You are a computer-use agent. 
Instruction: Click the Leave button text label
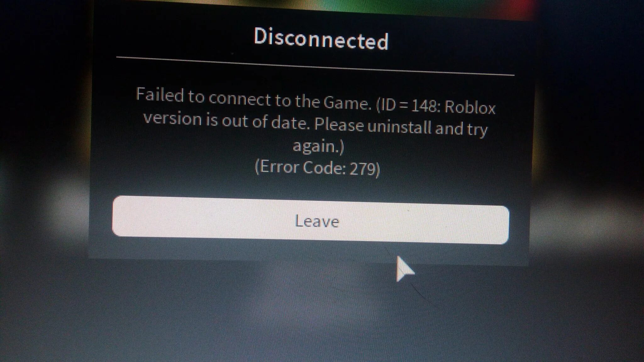point(316,221)
